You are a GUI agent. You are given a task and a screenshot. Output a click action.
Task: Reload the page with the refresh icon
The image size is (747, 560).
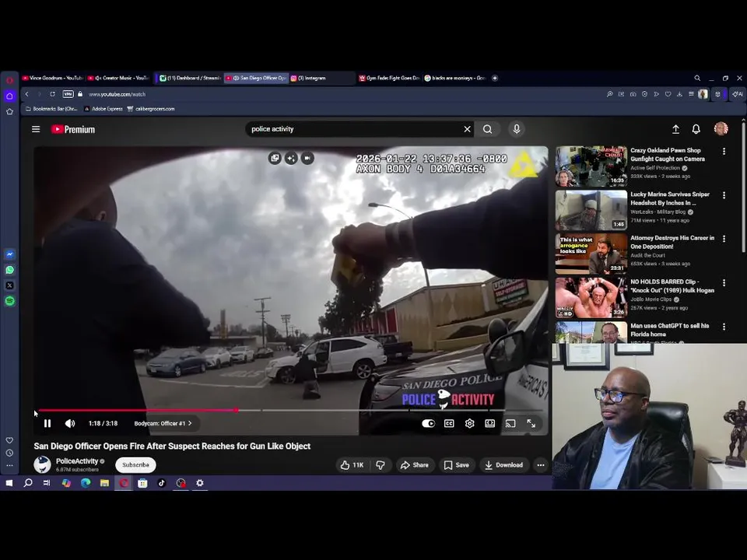point(52,94)
